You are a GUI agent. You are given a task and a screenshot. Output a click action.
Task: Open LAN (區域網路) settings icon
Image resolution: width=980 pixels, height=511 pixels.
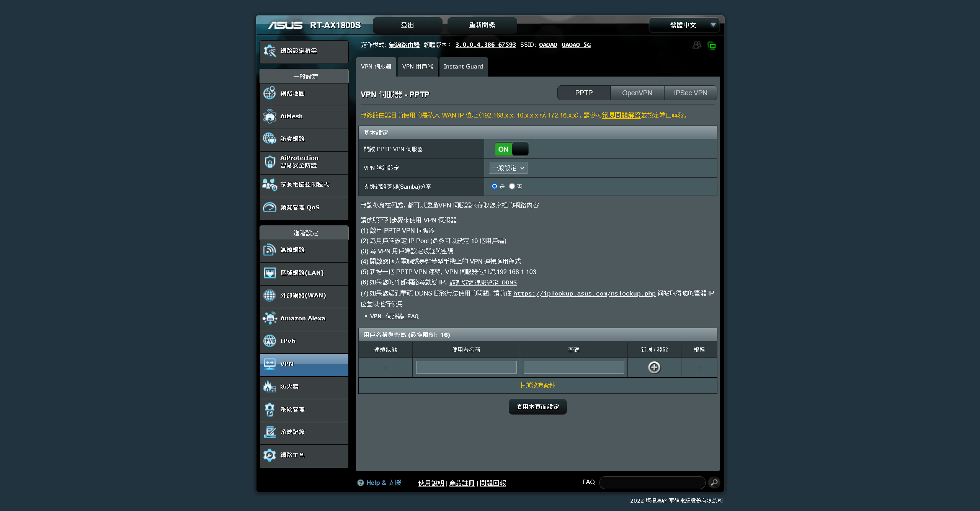(x=269, y=273)
